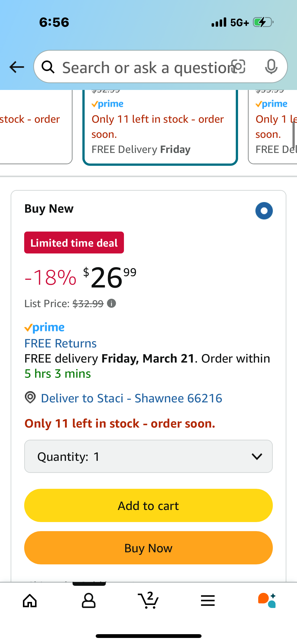Open camera lens search icon
This screenshot has width=297, height=644.
click(238, 67)
